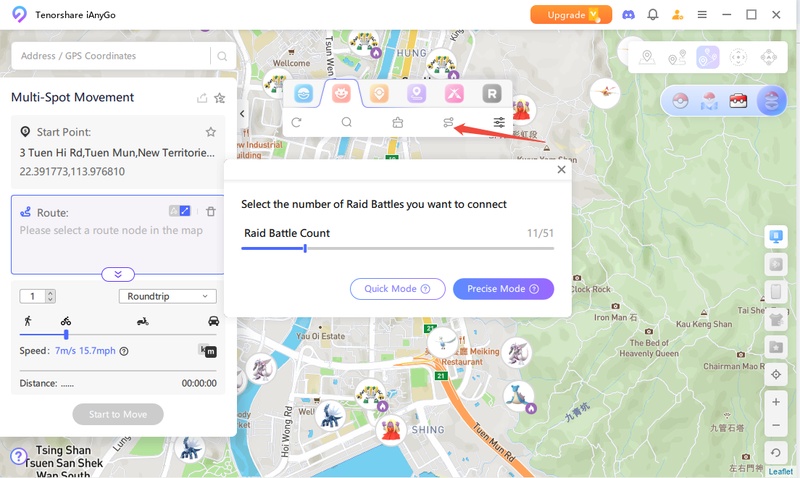Switch to the pink crossed swords tab
Image resolution: width=800 pixels, height=478 pixels.
click(x=454, y=94)
